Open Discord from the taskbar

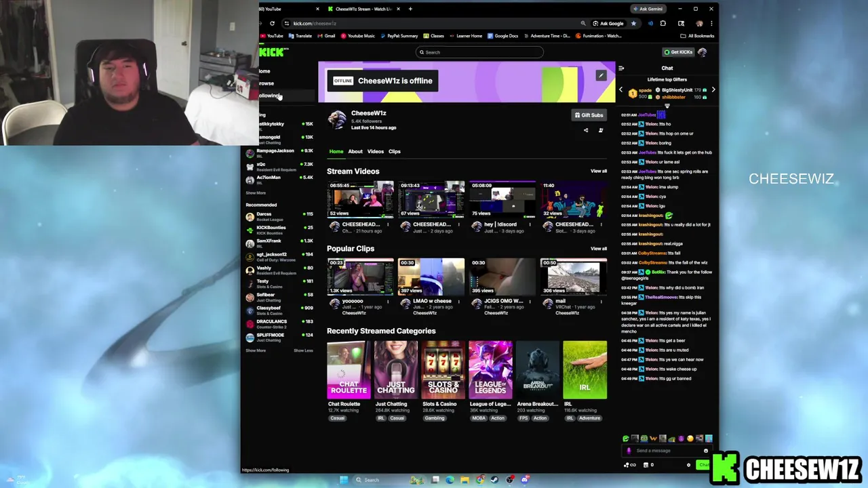(x=525, y=480)
